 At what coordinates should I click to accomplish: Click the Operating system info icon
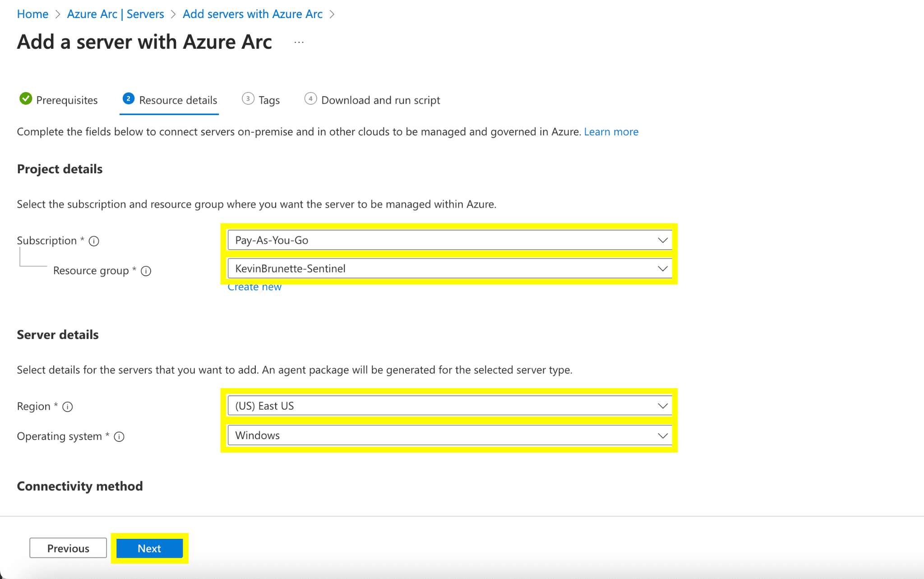pos(119,436)
